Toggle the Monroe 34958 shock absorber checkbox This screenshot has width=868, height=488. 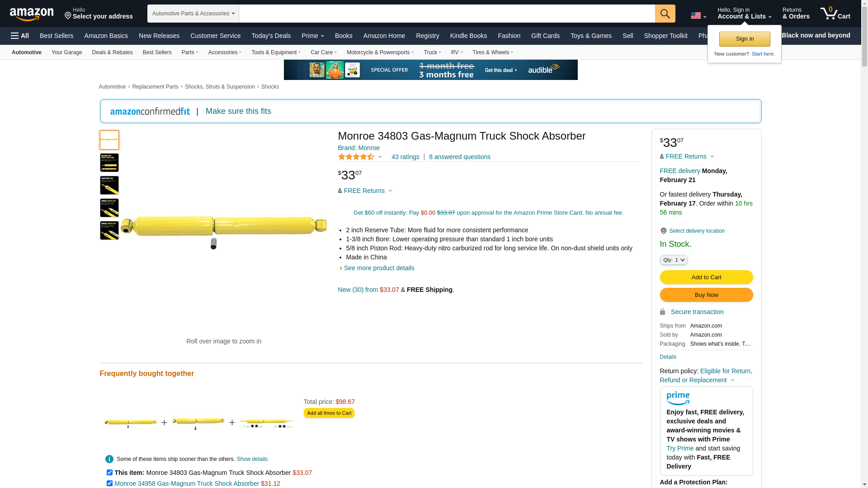(109, 483)
